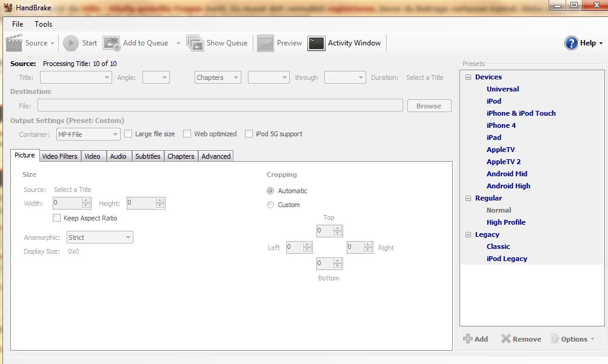
Task: Collapse the Regular preset group
Action: click(468, 198)
